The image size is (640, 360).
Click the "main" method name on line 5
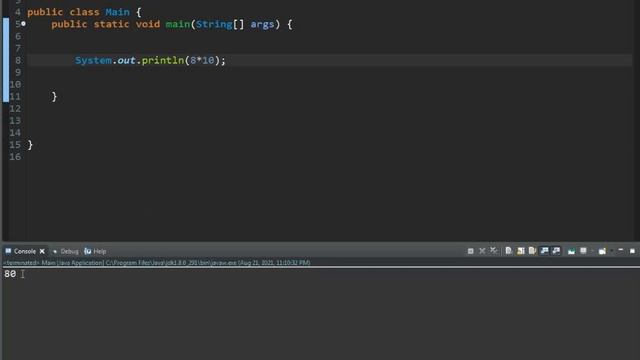pos(178,24)
